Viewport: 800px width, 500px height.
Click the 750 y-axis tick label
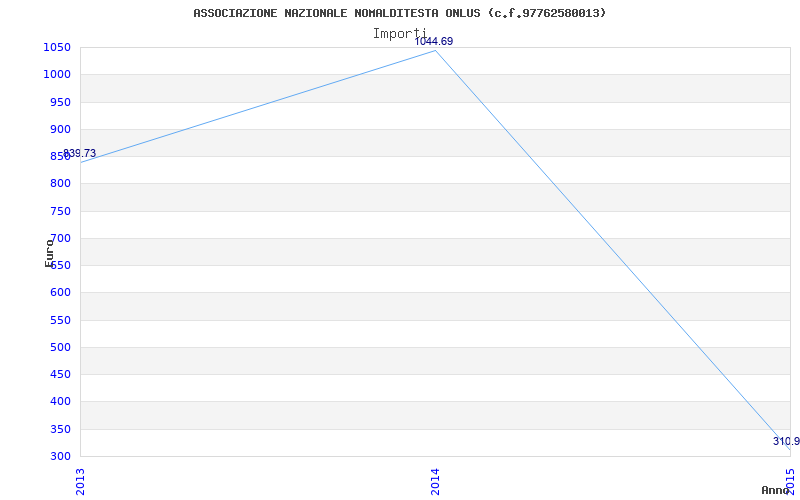coord(60,211)
